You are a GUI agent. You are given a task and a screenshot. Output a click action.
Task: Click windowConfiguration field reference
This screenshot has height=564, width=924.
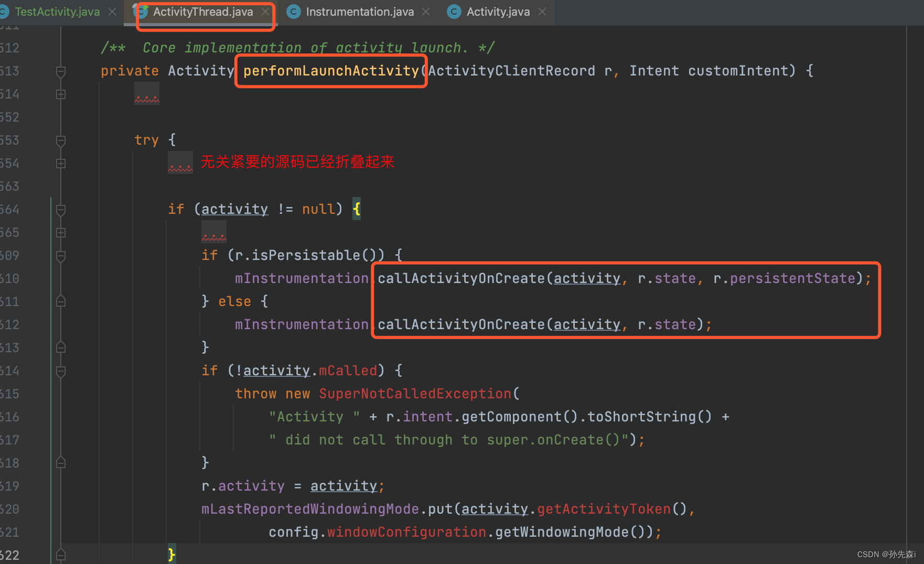(x=406, y=532)
